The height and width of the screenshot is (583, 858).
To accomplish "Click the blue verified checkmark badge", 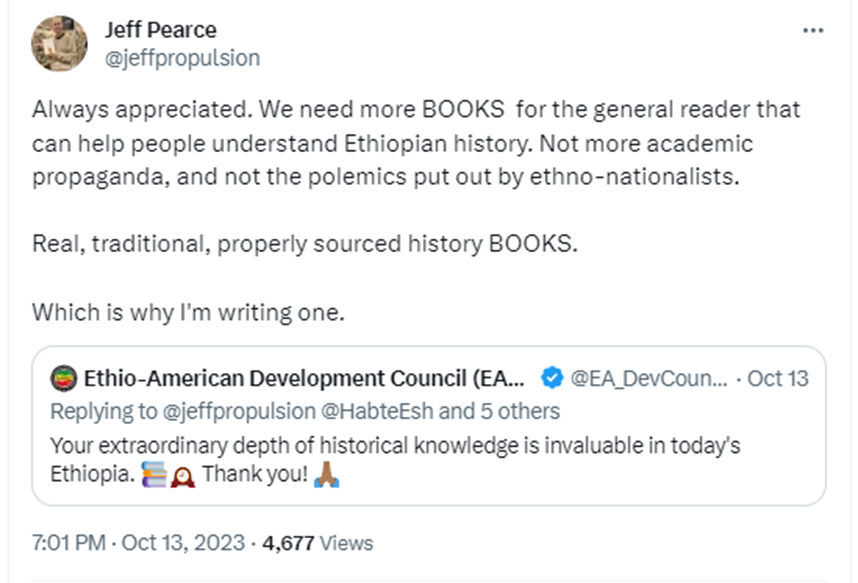I will 552,378.
